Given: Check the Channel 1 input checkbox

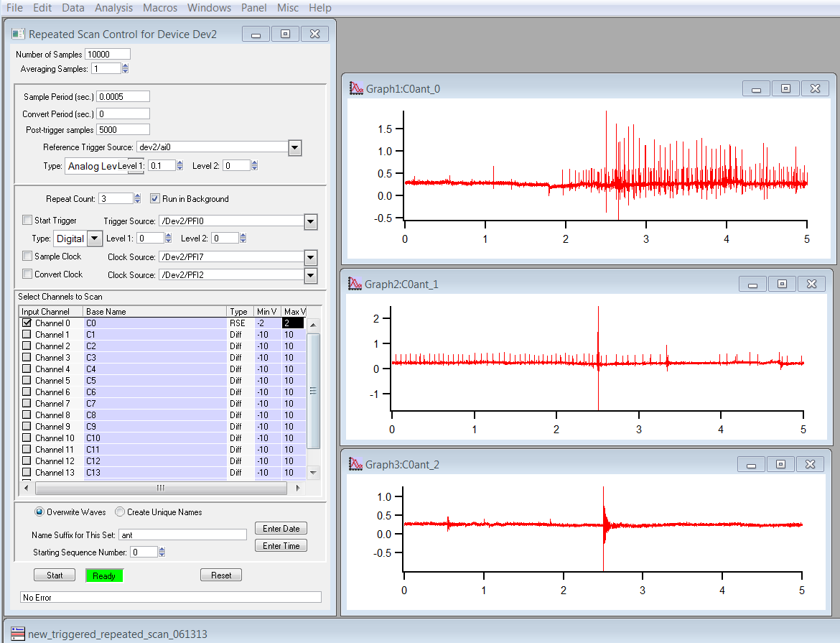Looking at the screenshot, I should tap(27, 335).
